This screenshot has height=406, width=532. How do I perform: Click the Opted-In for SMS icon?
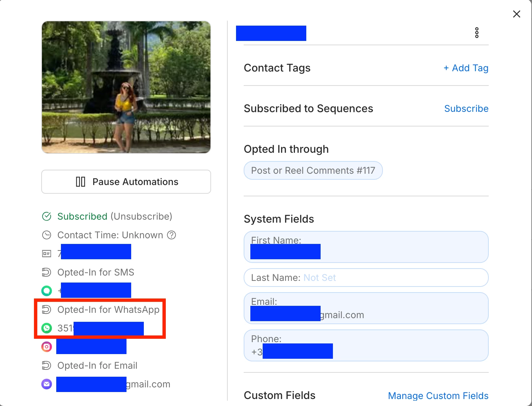click(47, 272)
